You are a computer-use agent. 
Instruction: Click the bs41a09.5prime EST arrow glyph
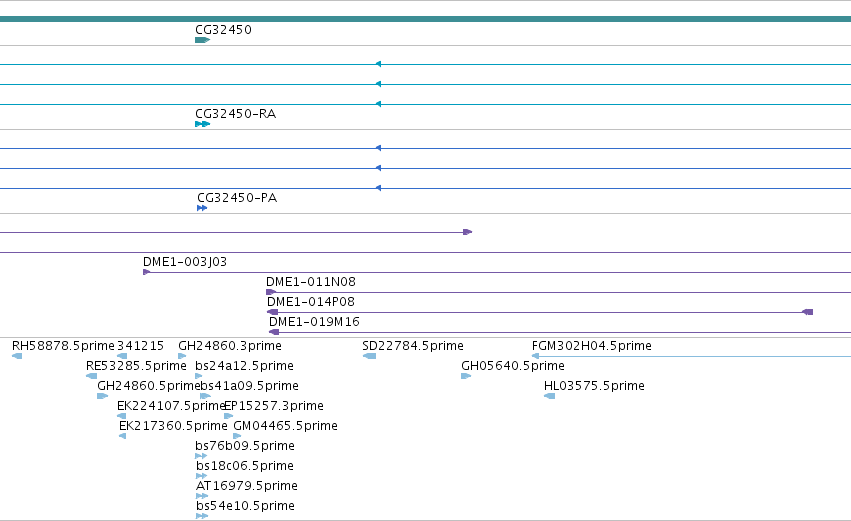coord(205,396)
